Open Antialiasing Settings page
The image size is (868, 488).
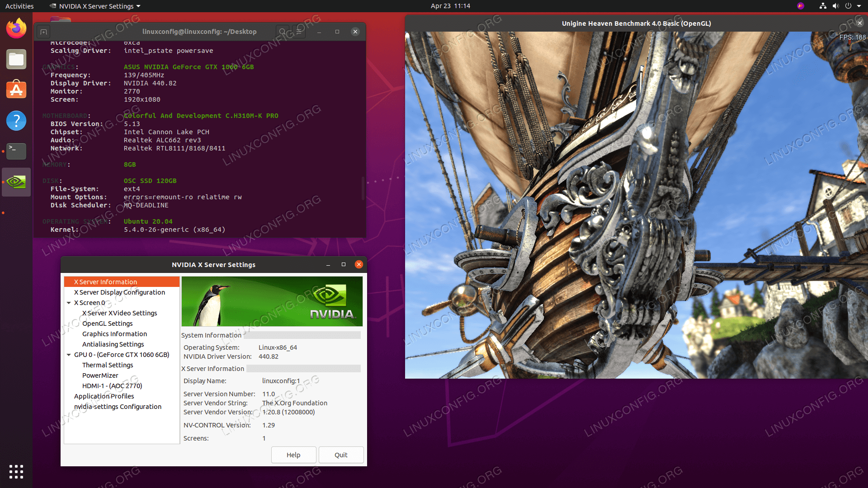pos(113,344)
